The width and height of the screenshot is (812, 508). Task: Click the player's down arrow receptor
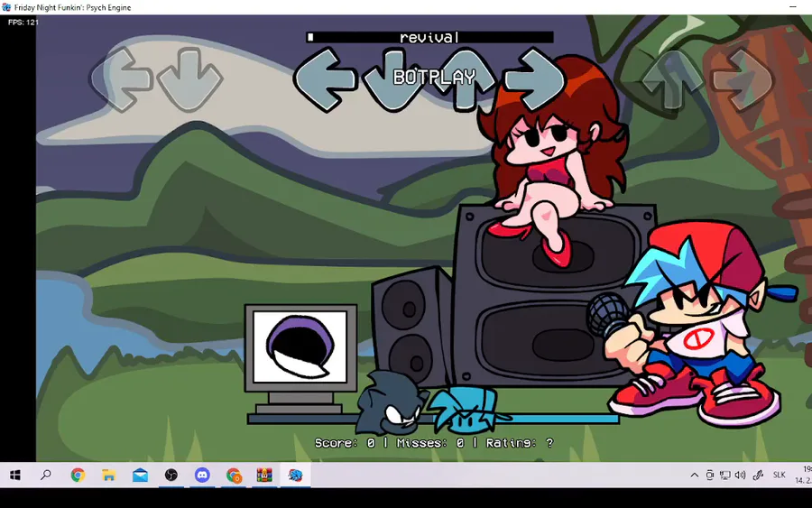point(393,80)
